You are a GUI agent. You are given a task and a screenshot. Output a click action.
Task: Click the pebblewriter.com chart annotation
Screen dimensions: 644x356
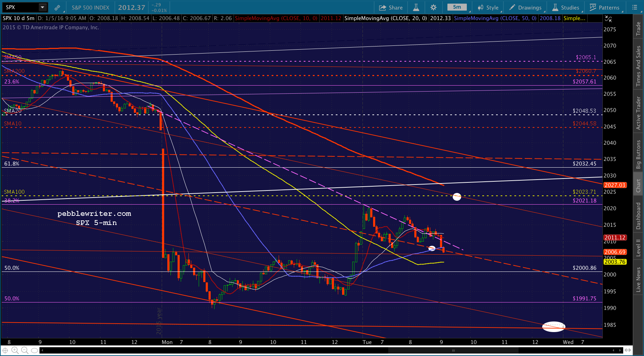point(94,214)
